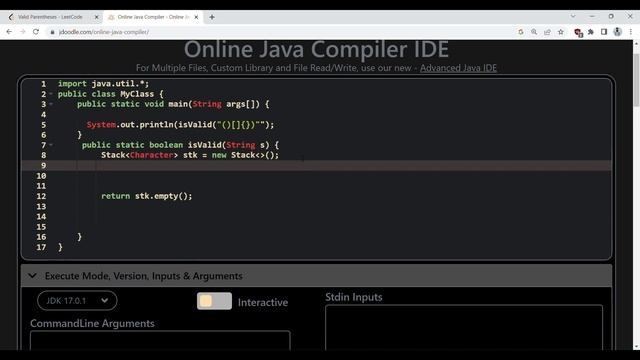Collapse the MyClass fold arrow on line 2
This screenshot has height=360, width=640.
point(51,94)
